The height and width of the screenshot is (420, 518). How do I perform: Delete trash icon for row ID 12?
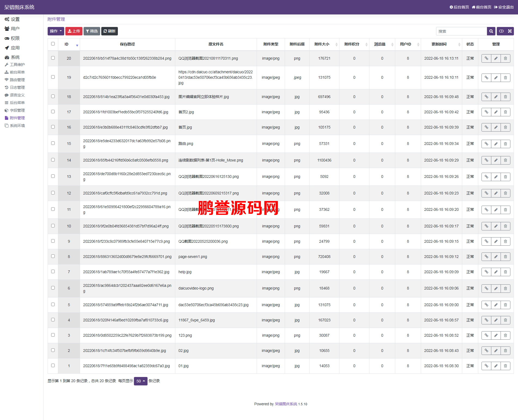click(x=505, y=193)
